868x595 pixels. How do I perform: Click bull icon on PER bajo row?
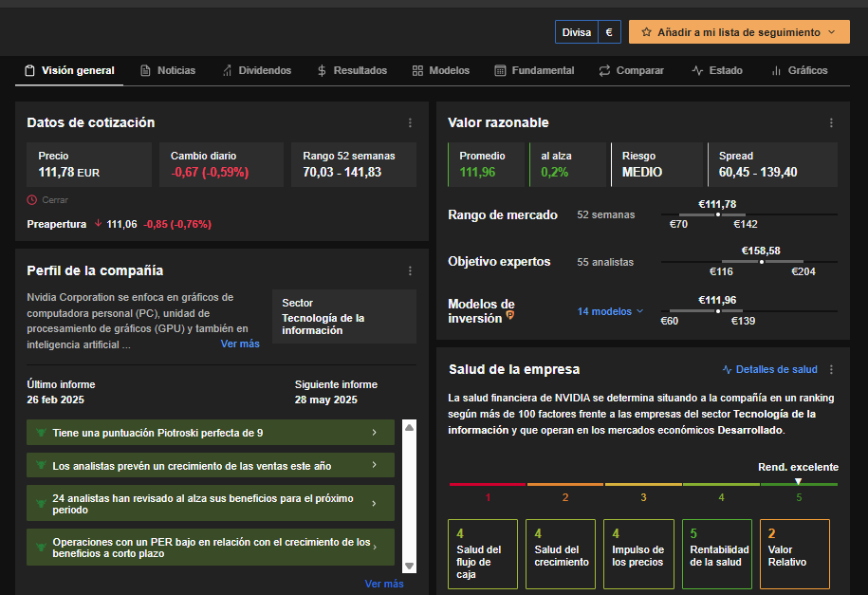[41, 547]
